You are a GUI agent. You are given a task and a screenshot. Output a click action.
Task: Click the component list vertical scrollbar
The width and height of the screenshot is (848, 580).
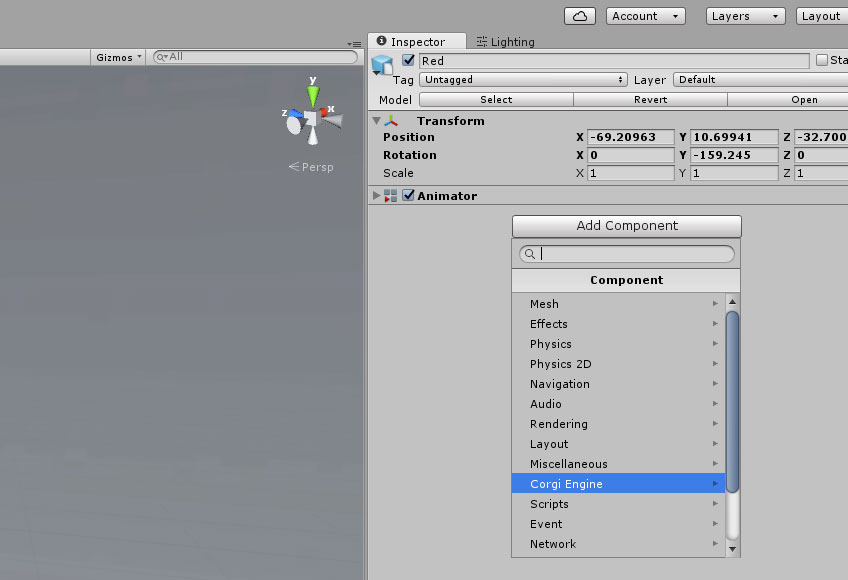(x=732, y=400)
